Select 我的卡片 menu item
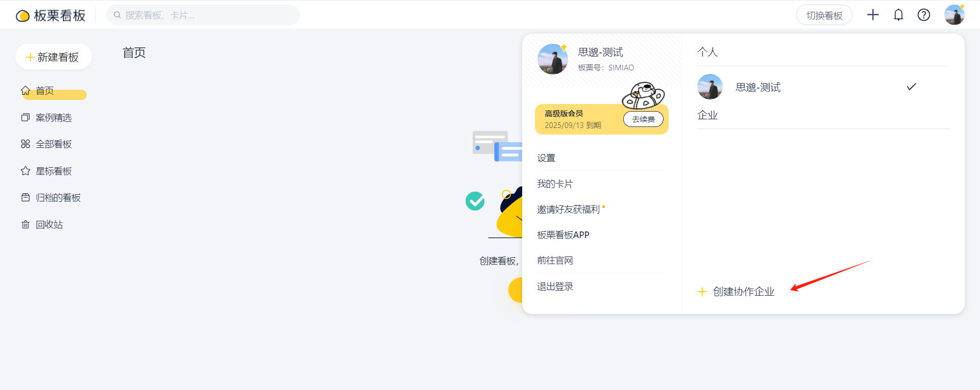The height and width of the screenshot is (390, 980). 555,184
